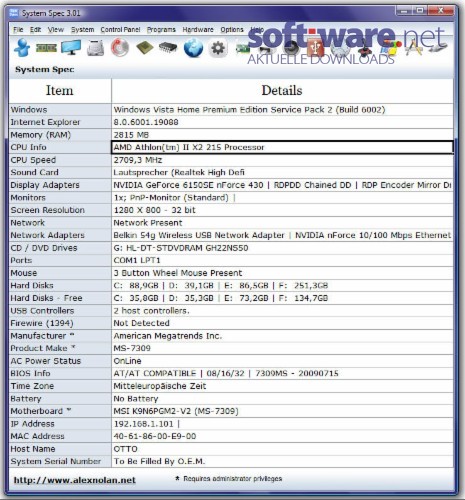Screen dimensions: 465x500
Task: Click the 1280 X 800 - 32 bit value
Action: tap(154, 210)
